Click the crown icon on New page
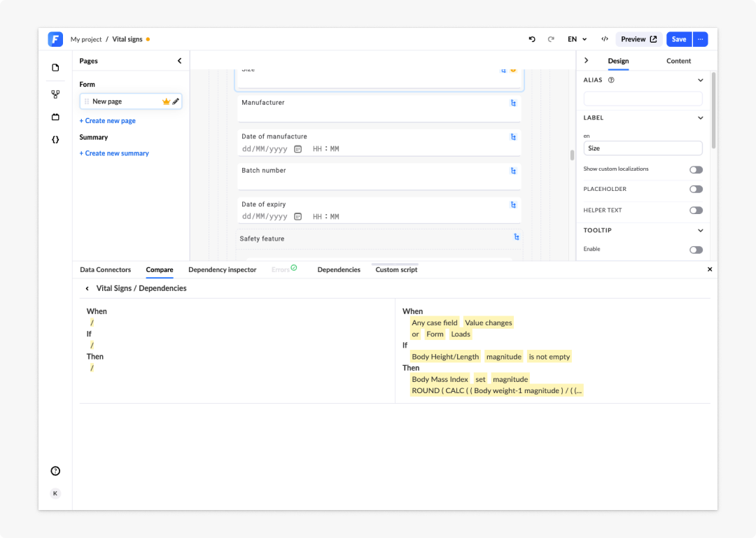 (x=167, y=101)
